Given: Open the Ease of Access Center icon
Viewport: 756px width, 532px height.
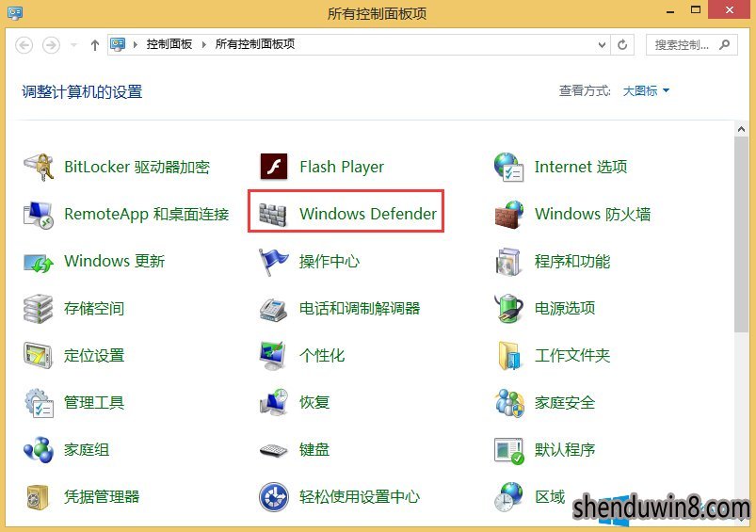Looking at the screenshot, I should 273,496.
